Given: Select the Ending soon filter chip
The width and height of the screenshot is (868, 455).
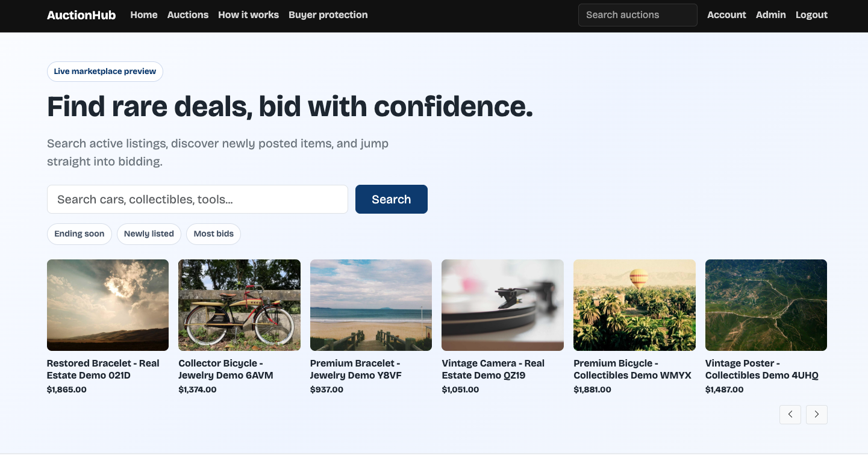Looking at the screenshot, I should (80, 234).
